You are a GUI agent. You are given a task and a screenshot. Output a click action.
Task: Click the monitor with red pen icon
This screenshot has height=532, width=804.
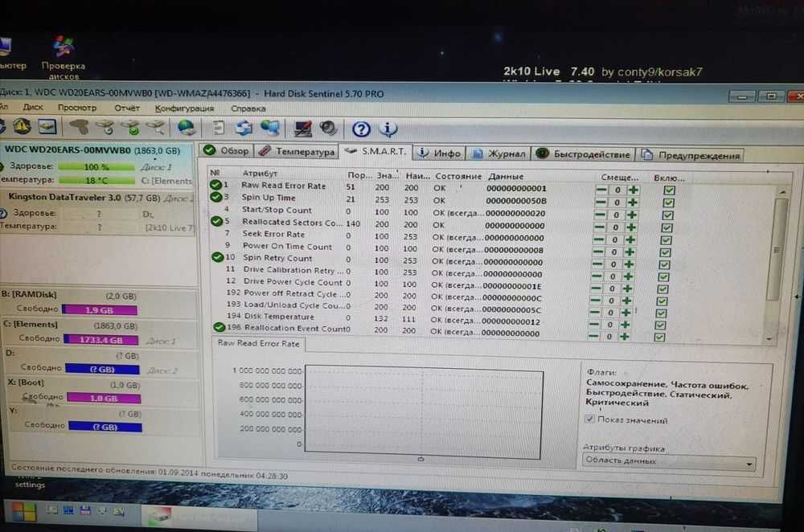pyautogui.click(x=302, y=128)
